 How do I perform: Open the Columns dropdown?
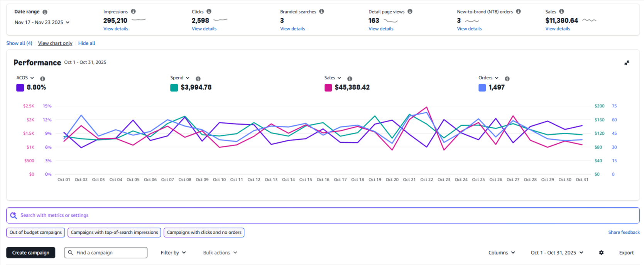501,253
